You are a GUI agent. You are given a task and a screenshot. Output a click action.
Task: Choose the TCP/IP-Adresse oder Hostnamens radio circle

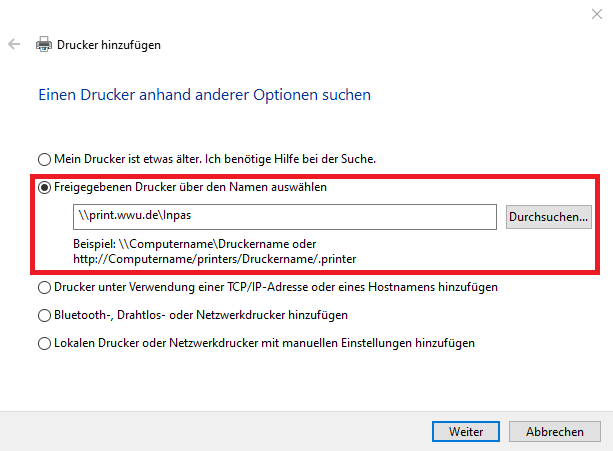point(44,288)
